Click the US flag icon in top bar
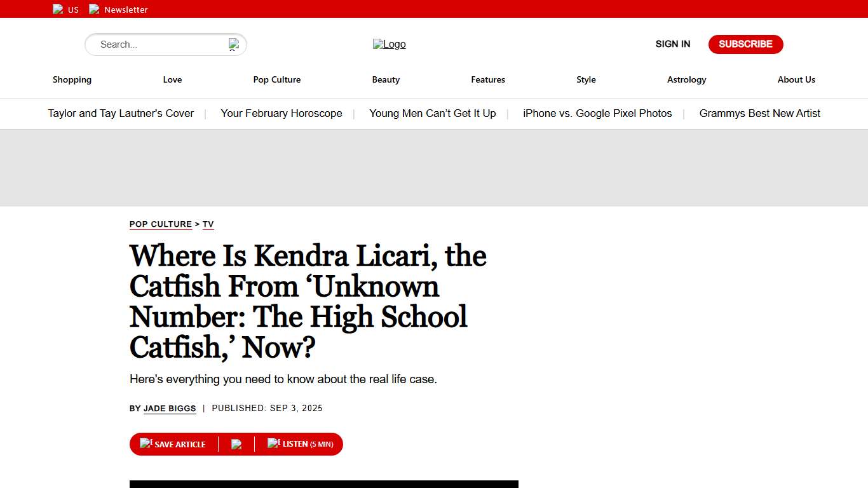This screenshot has height=488, width=868. coord(58,9)
